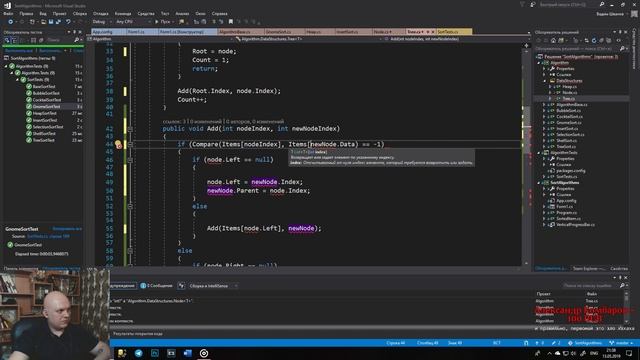This screenshot has height=360, width=640.
Task: Click the Пуск start debugging button
Action: 163,22
